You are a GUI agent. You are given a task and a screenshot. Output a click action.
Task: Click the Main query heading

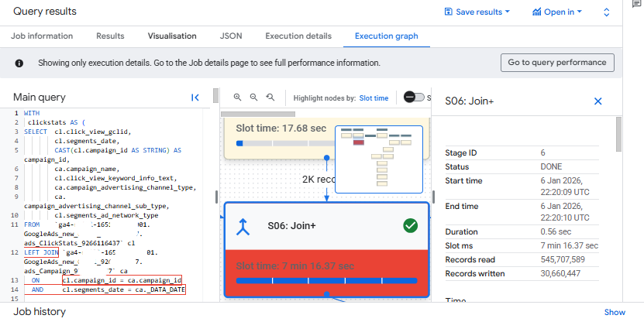40,98
